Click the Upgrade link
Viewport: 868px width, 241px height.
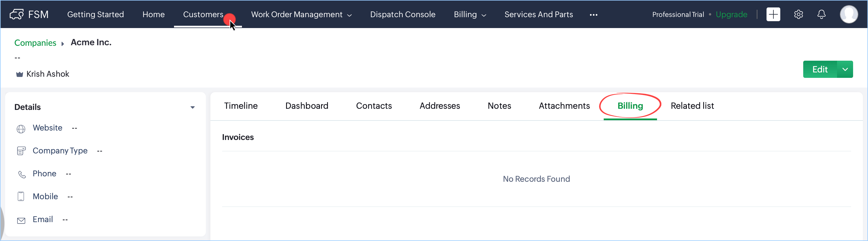coord(731,15)
